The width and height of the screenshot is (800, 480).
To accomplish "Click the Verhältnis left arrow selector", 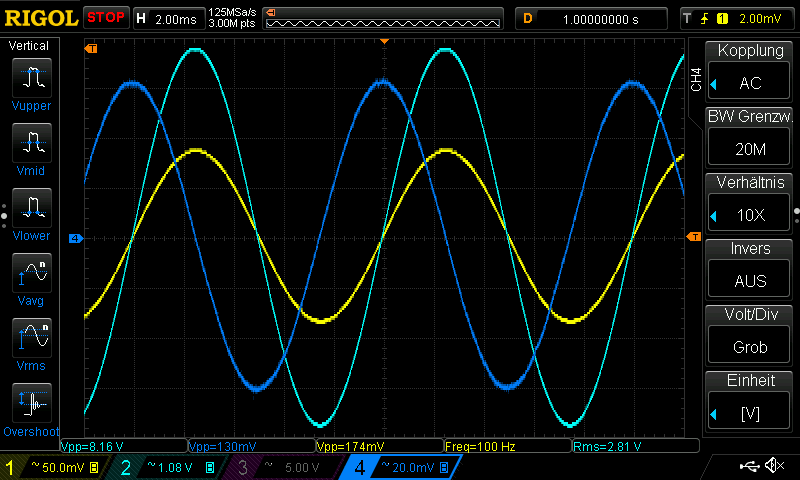I will [714, 216].
